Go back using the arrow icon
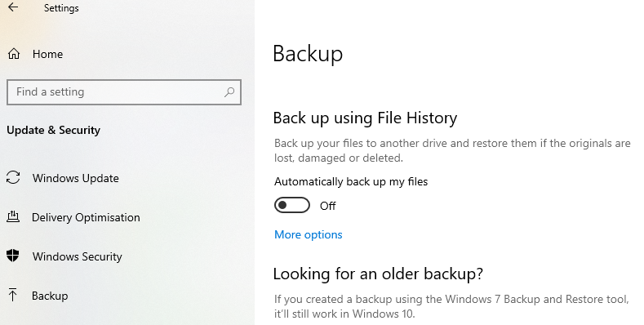 (x=13, y=7)
